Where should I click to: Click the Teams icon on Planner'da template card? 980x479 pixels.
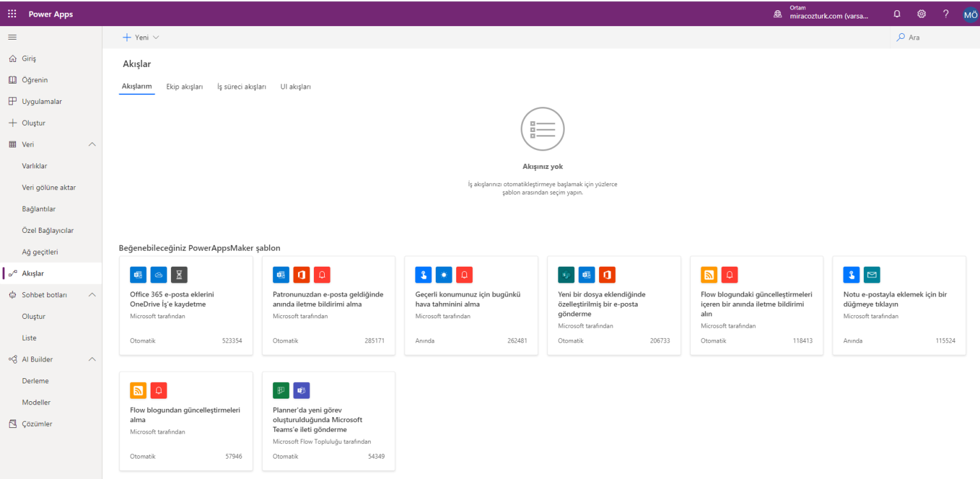click(302, 390)
